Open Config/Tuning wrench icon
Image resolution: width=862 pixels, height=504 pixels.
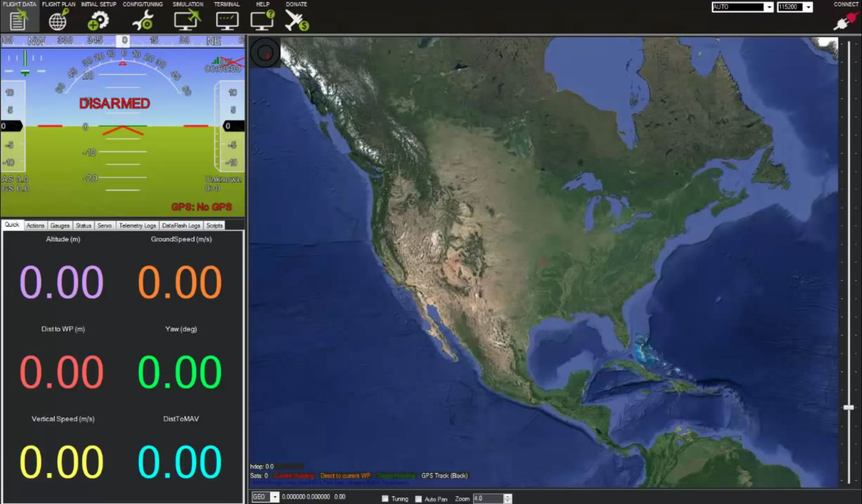coord(142,20)
